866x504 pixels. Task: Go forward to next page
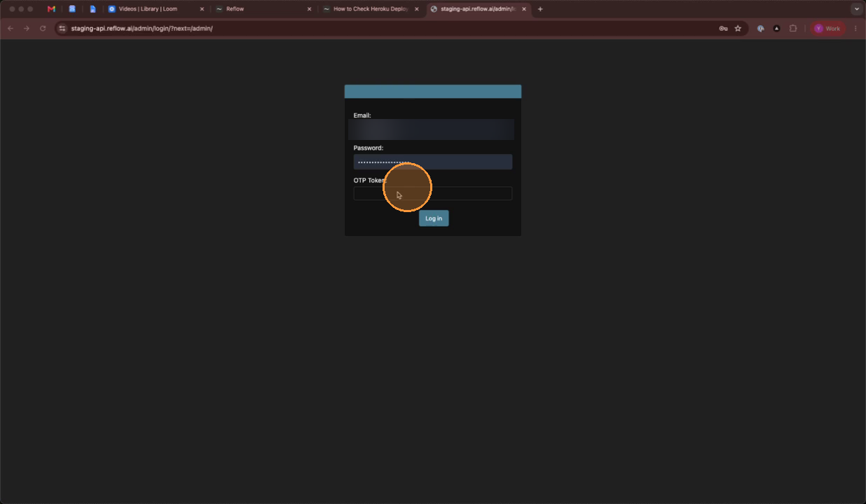click(x=27, y=29)
